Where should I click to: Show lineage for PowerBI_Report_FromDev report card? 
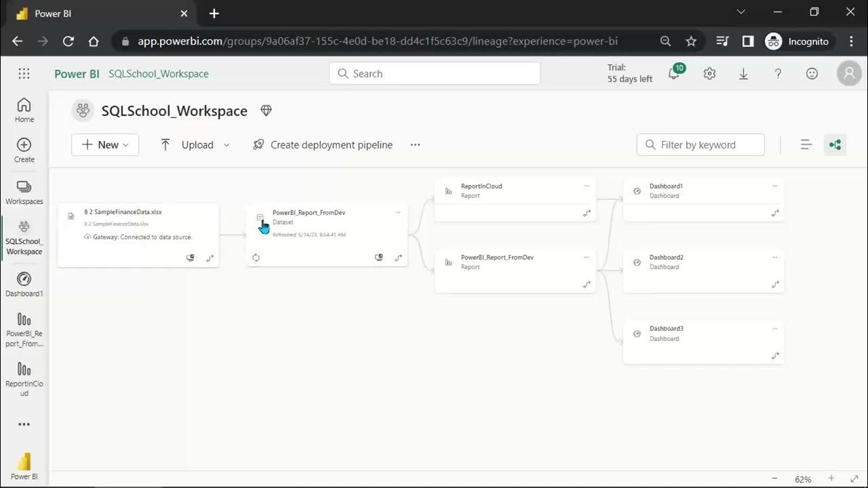587,285
